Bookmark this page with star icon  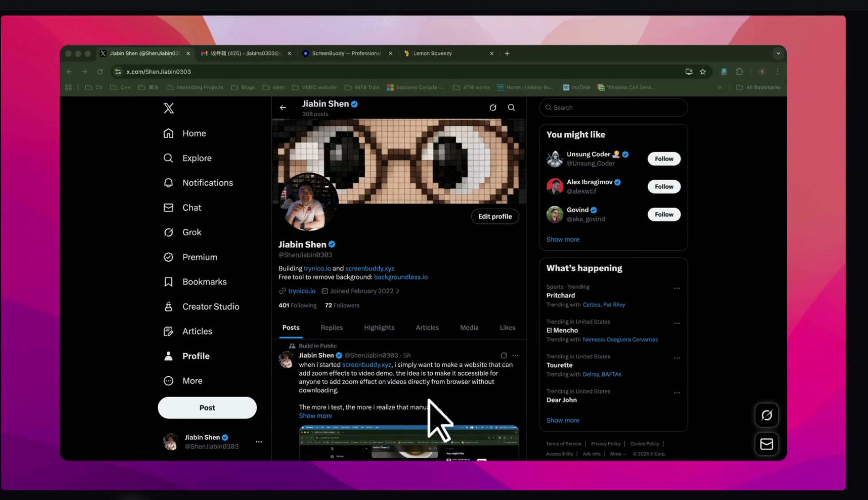(703, 72)
